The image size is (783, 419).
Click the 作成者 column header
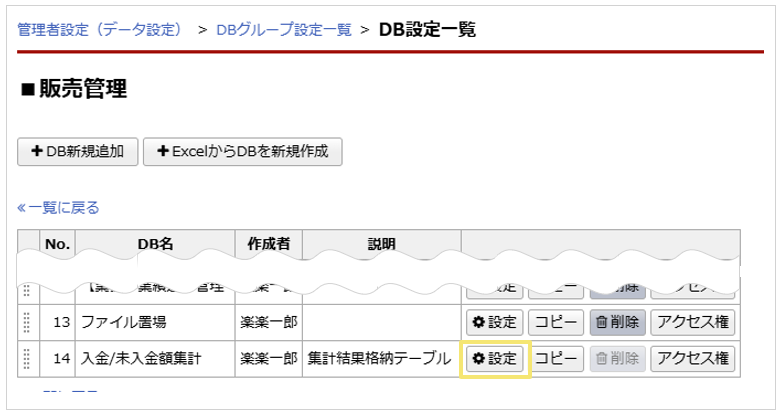tap(268, 244)
